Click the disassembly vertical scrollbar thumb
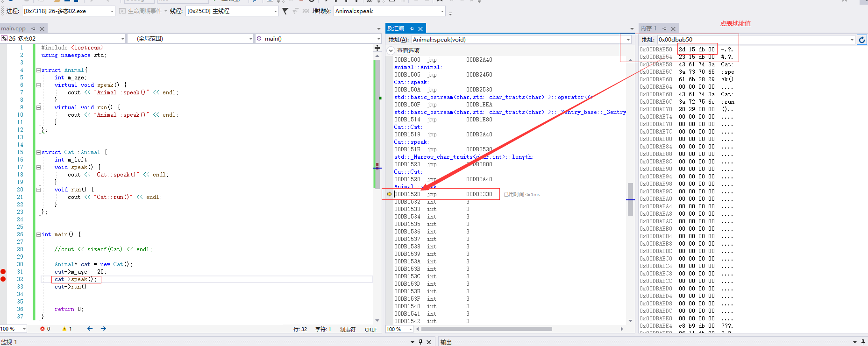This screenshot has height=346, width=868. pos(630,199)
